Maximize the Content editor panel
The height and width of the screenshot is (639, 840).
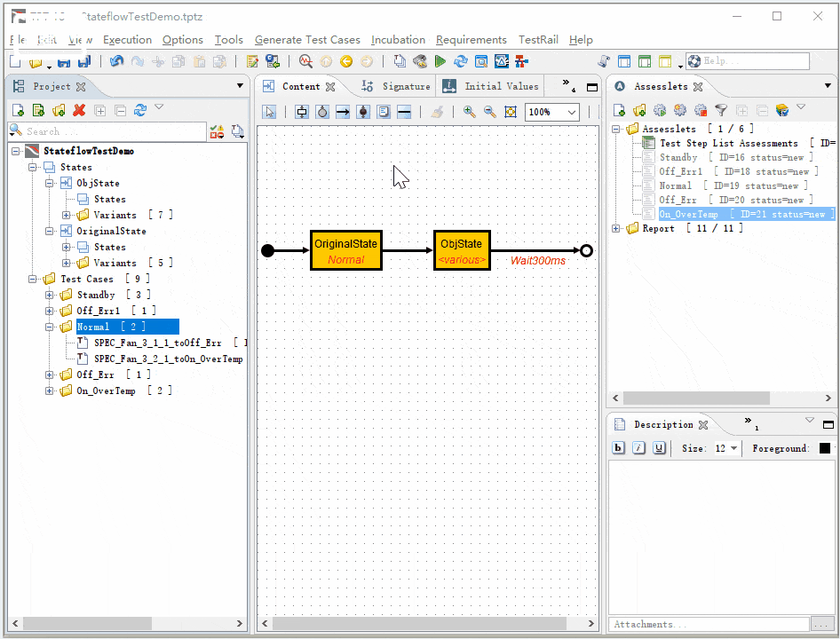coord(592,87)
